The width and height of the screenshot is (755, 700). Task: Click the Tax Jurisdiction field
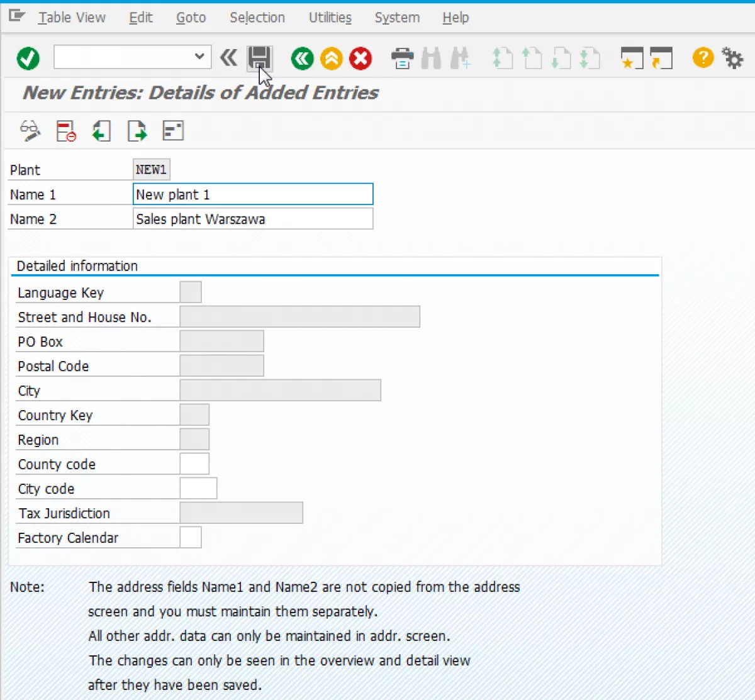pos(241,513)
